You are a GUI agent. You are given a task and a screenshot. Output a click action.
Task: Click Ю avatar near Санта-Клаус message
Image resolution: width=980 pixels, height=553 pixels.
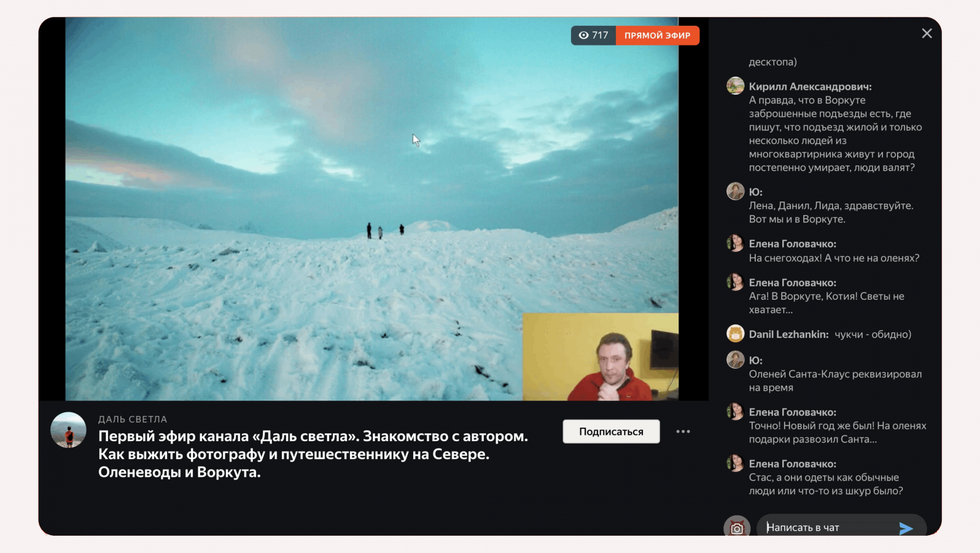[x=735, y=359]
